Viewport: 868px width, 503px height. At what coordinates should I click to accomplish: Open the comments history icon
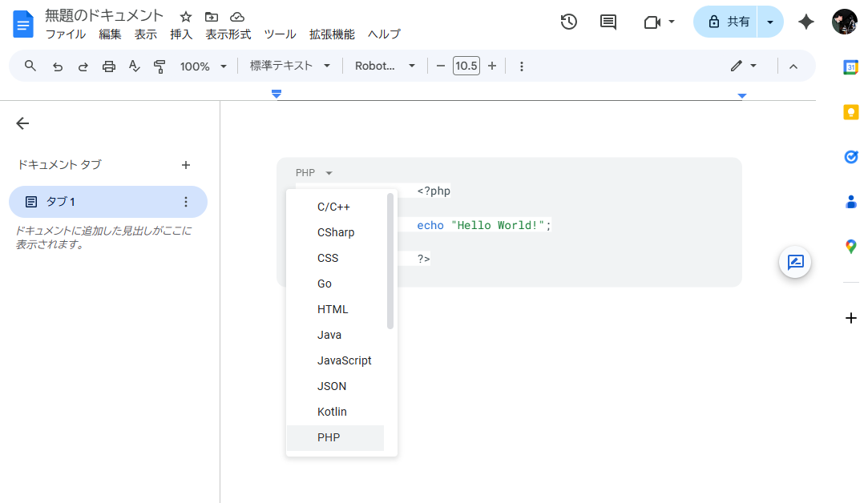[608, 22]
